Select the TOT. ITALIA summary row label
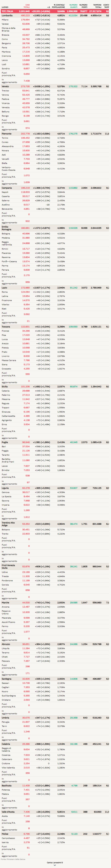This screenshot has width=111, height=868. tap(7, 11)
